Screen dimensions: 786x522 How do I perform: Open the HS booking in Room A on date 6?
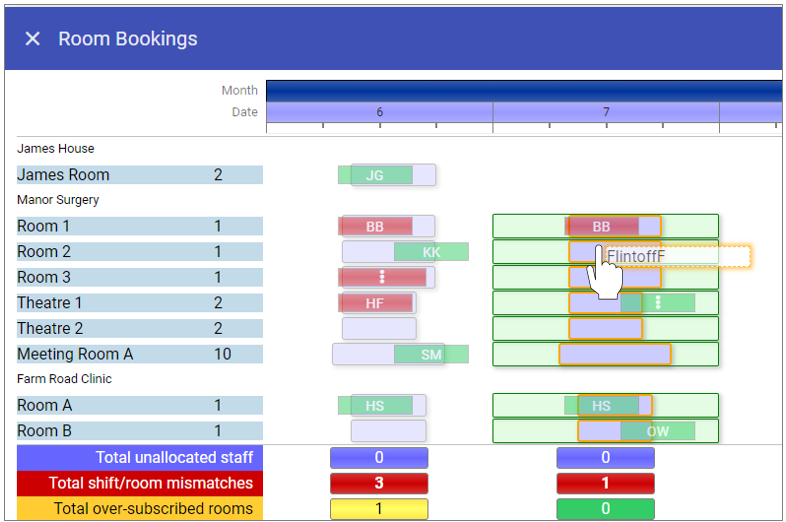(375, 405)
